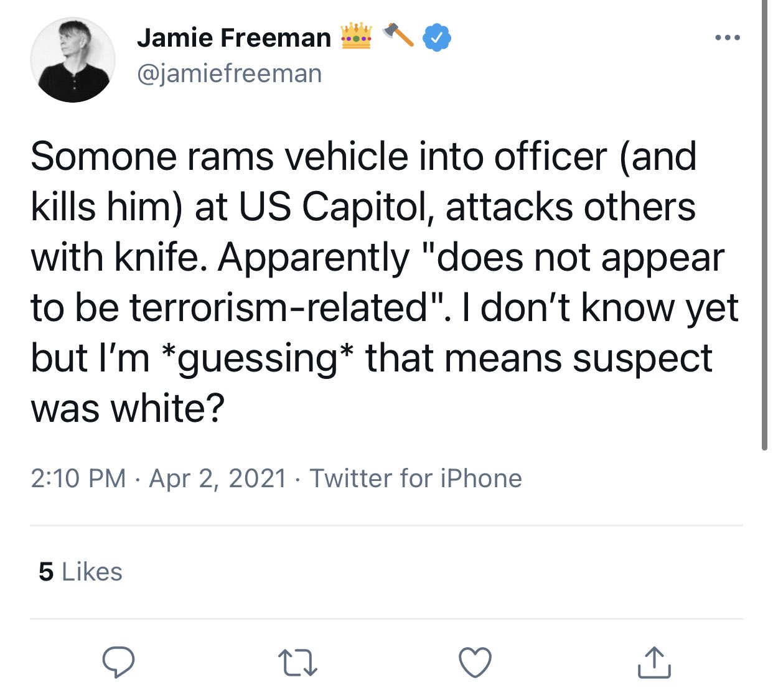Click the blue verified badge
773x700 pixels.
437,38
